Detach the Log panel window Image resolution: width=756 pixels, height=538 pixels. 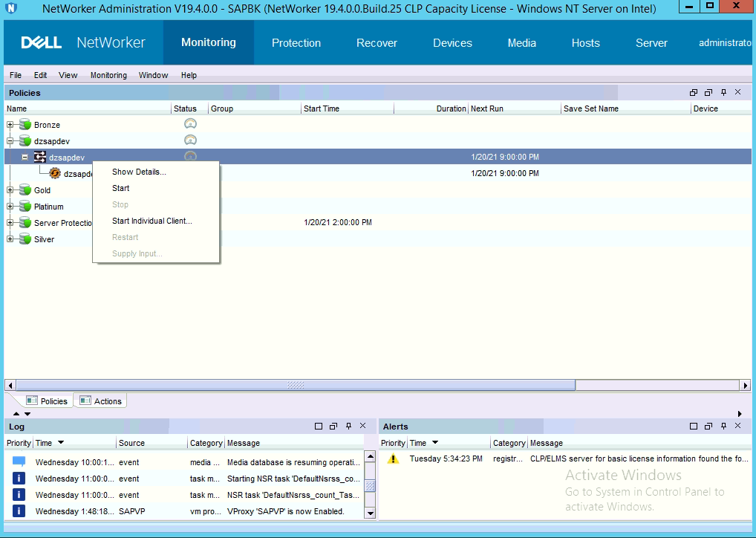click(334, 427)
